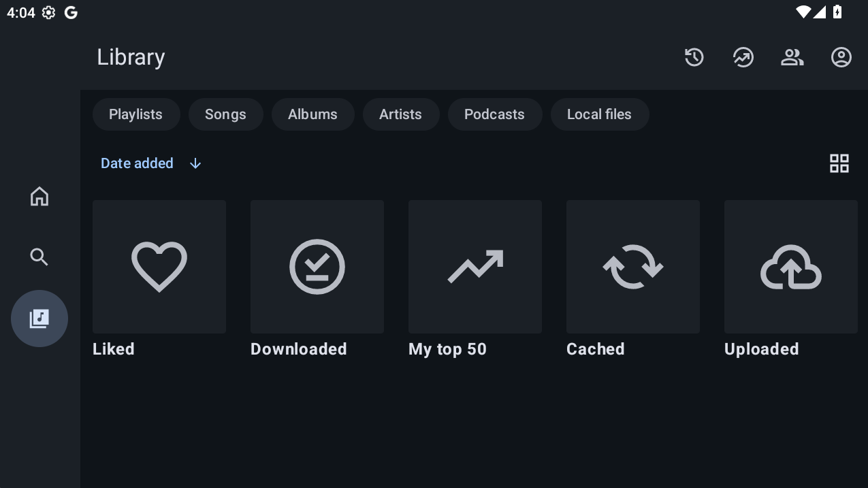
Task: Switch to grid view layout
Action: [x=839, y=163]
